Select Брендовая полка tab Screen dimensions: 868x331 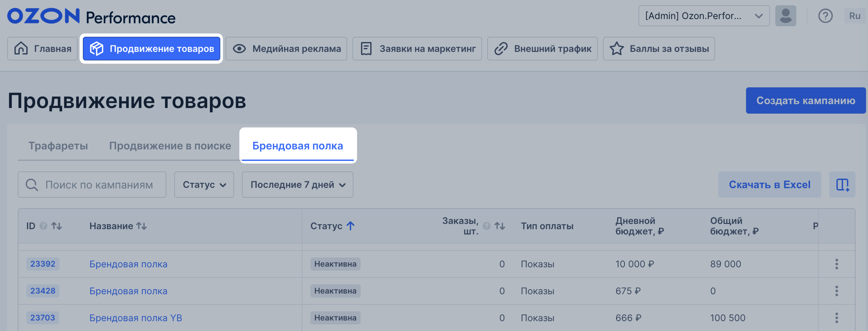coord(297,146)
